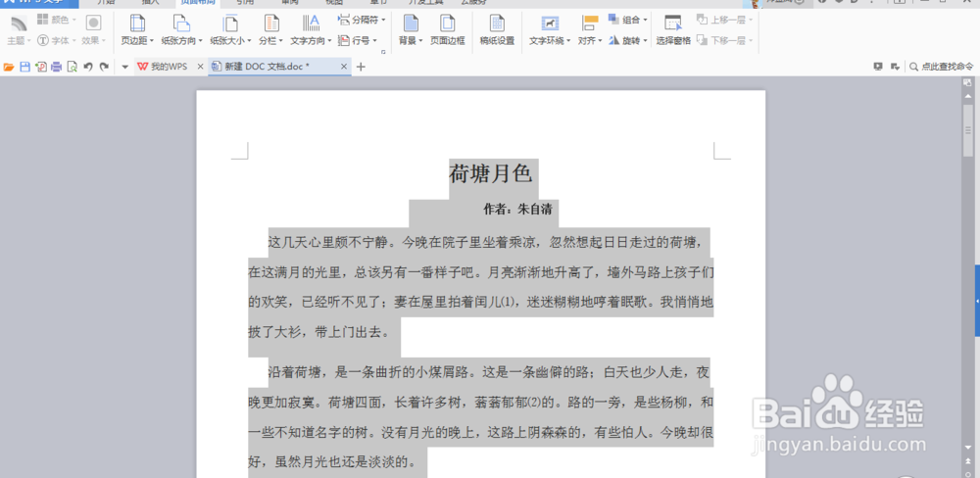Click the line 好，虽然月光也还是淡淡的。
The width and height of the screenshot is (980, 478).
click(x=332, y=463)
